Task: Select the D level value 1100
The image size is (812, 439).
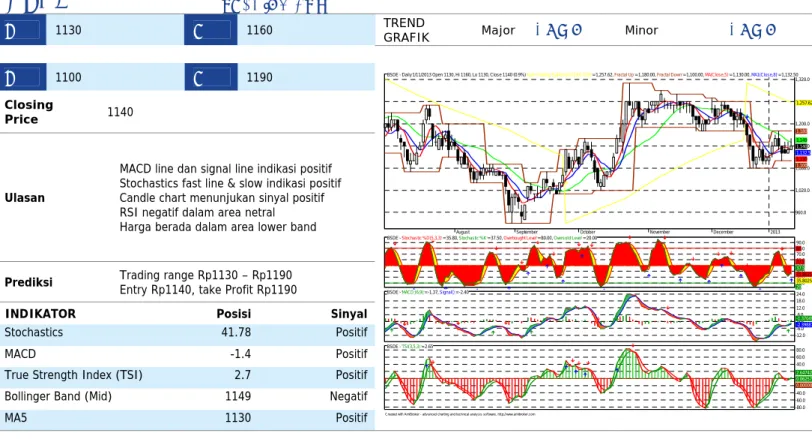Action: pos(68,77)
